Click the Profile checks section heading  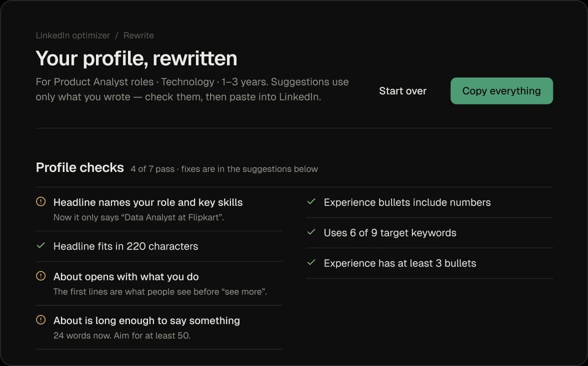click(x=80, y=167)
